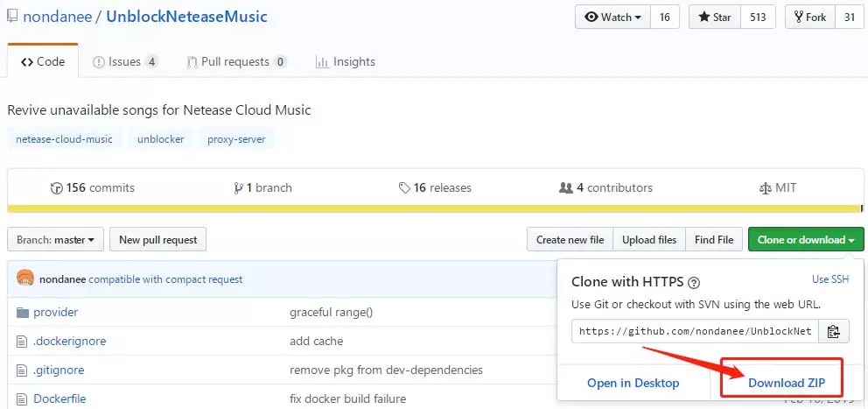Star the repository
868x409 pixels.
coord(715,18)
